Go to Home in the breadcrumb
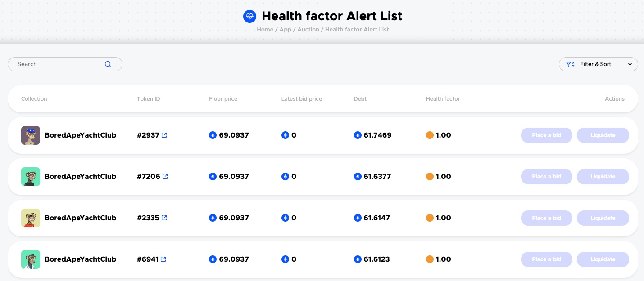The width and height of the screenshot is (644, 281). point(265,29)
